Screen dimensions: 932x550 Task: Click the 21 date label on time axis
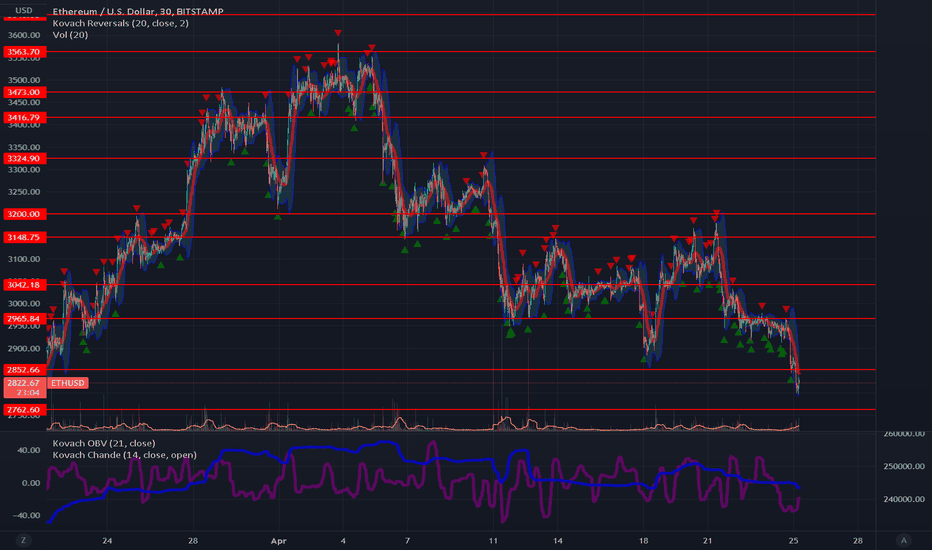pyautogui.click(x=707, y=540)
